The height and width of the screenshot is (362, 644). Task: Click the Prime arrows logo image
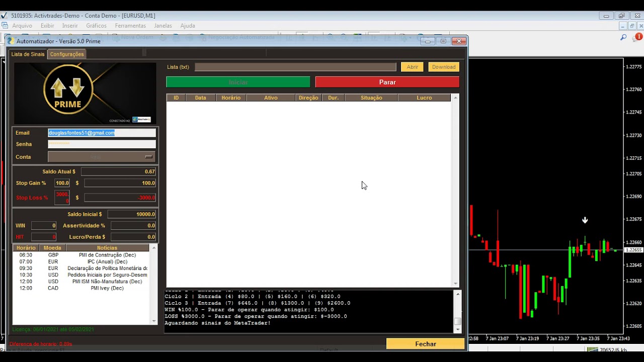point(85,94)
